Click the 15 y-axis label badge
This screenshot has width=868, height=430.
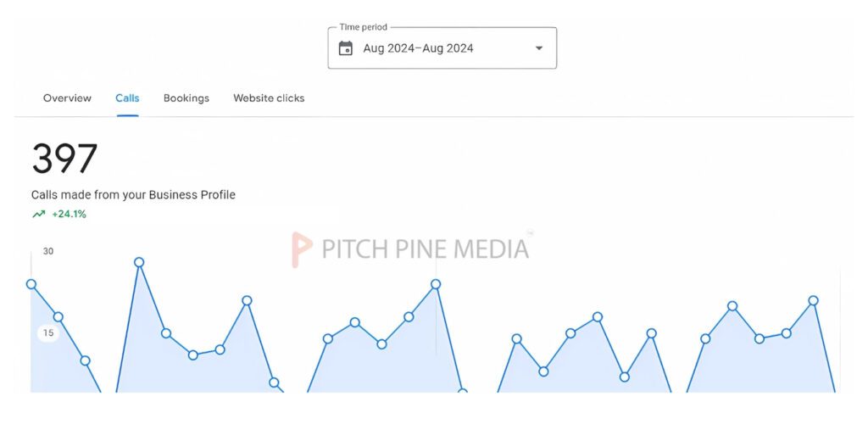tap(48, 333)
